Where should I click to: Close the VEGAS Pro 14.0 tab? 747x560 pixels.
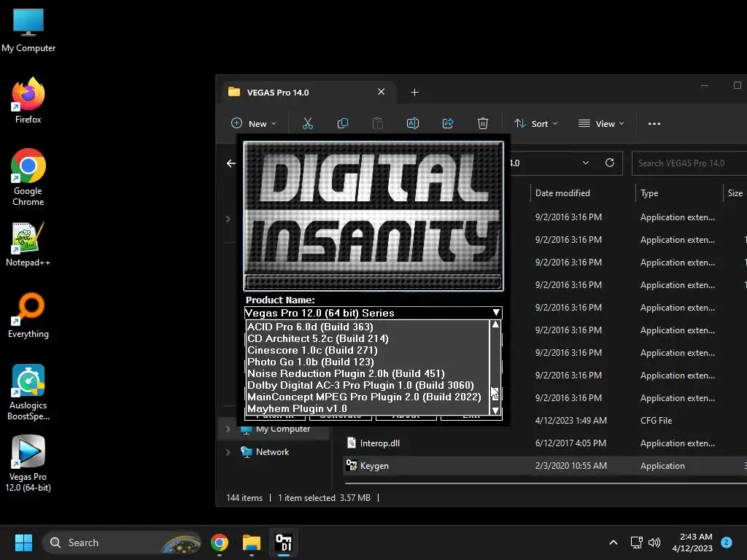[381, 92]
